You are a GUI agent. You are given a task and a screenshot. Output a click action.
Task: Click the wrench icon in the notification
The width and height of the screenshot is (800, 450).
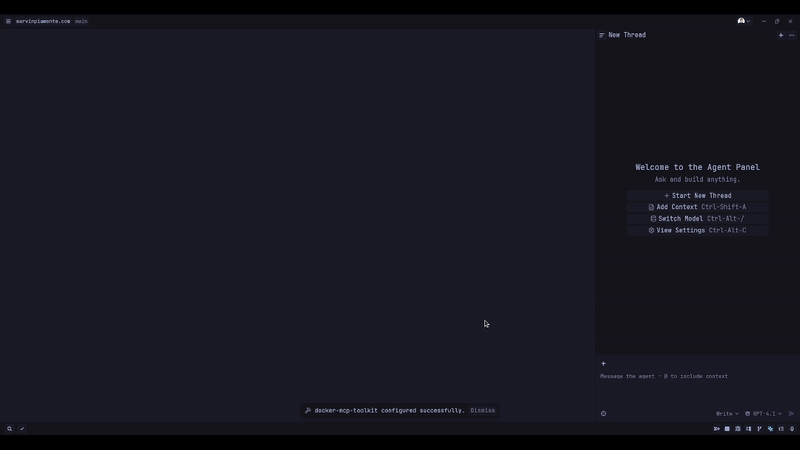(308, 411)
